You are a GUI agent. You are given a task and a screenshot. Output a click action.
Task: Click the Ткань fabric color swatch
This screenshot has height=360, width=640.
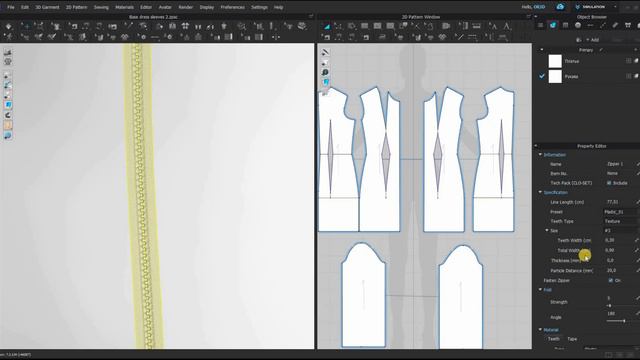click(555, 61)
